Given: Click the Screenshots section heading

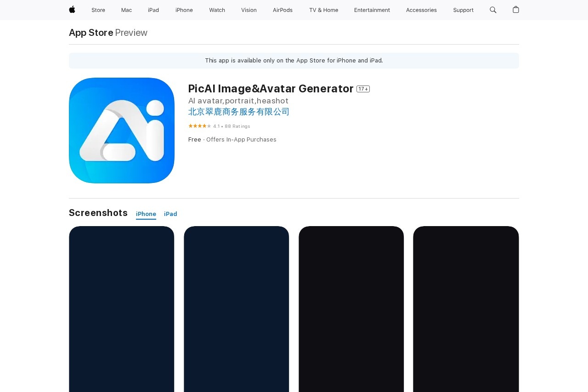Looking at the screenshot, I should 98,213.
